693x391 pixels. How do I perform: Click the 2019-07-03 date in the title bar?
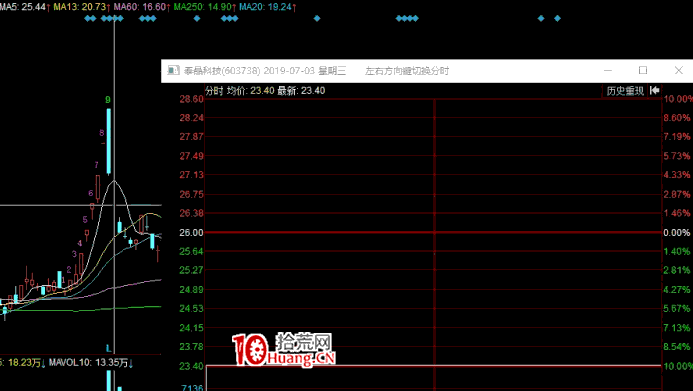289,71
